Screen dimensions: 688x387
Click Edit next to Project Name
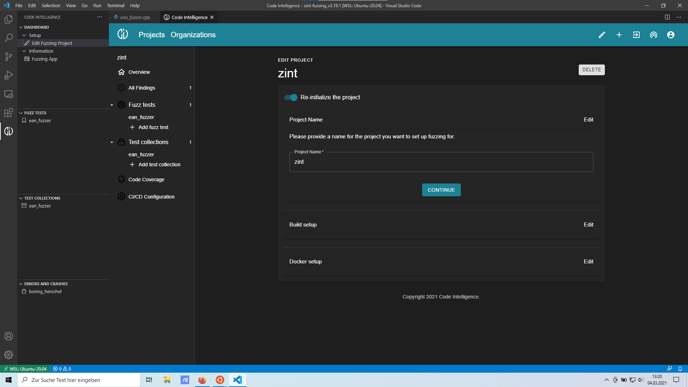pyautogui.click(x=588, y=120)
